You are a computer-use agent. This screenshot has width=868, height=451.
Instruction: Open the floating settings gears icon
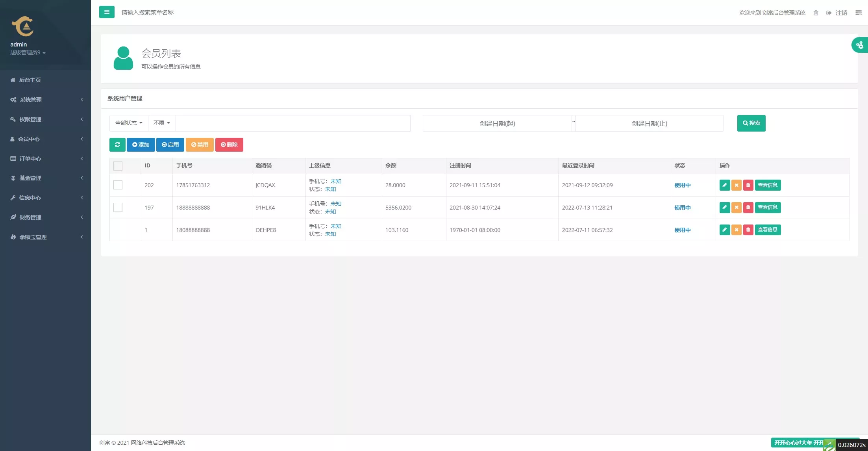tap(859, 45)
